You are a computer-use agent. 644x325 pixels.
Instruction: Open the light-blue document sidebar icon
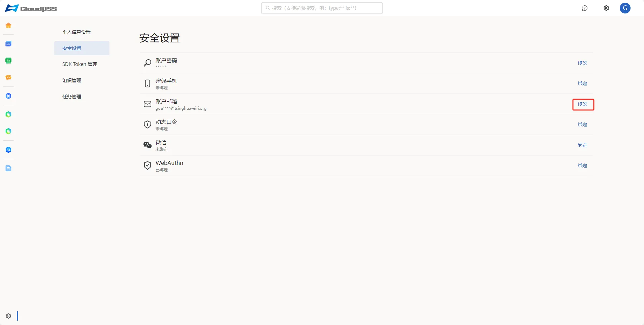click(x=8, y=168)
